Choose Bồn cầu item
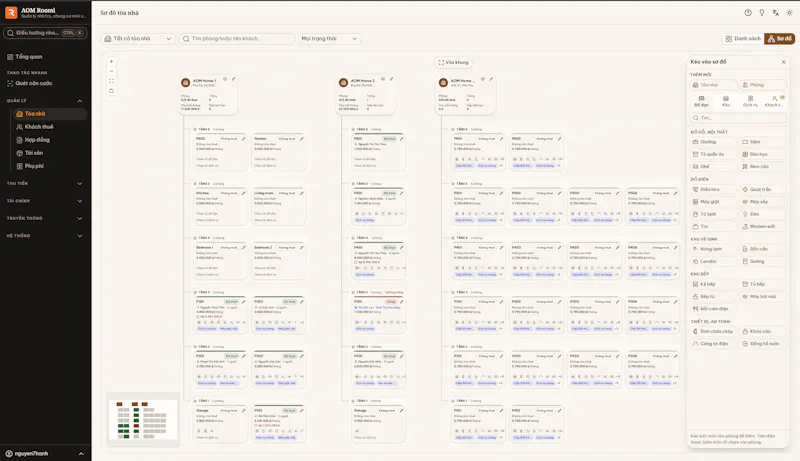The image size is (800, 461). pyautogui.click(x=763, y=249)
